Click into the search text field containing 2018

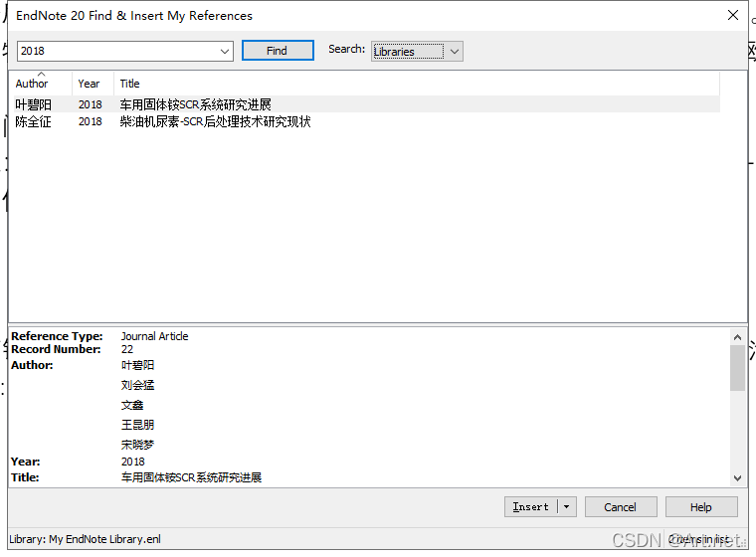point(117,51)
